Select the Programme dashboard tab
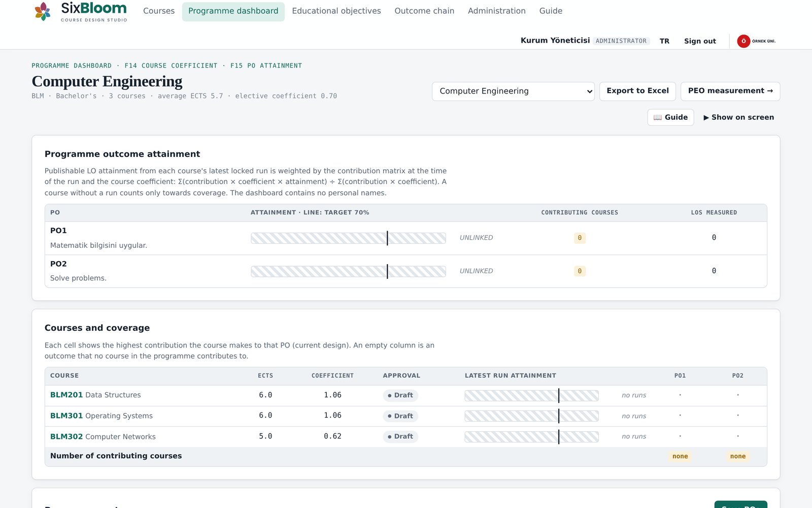The width and height of the screenshot is (812, 508). point(233,11)
